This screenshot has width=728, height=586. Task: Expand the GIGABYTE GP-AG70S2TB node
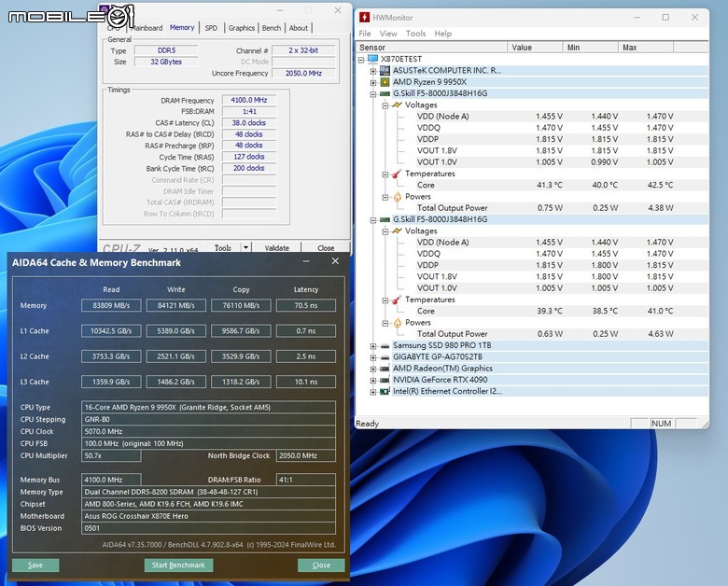click(372, 357)
